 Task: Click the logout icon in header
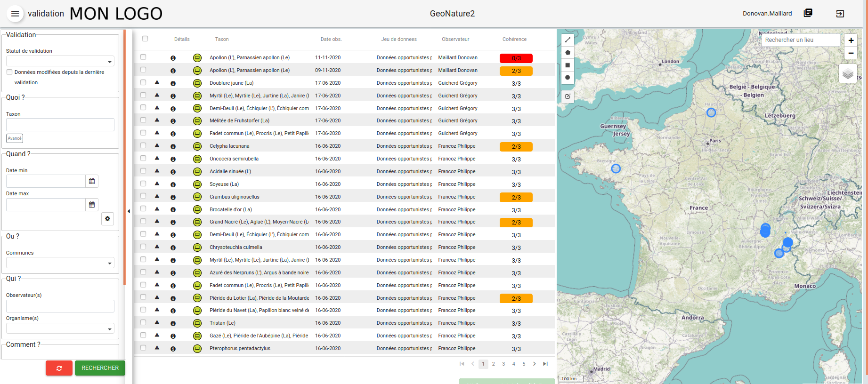click(840, 14)
